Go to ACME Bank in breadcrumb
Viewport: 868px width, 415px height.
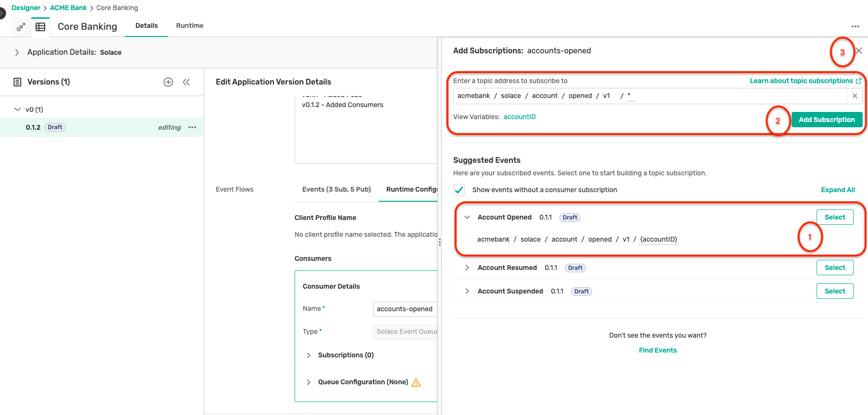pyautogui.click(x=68, y=8)
